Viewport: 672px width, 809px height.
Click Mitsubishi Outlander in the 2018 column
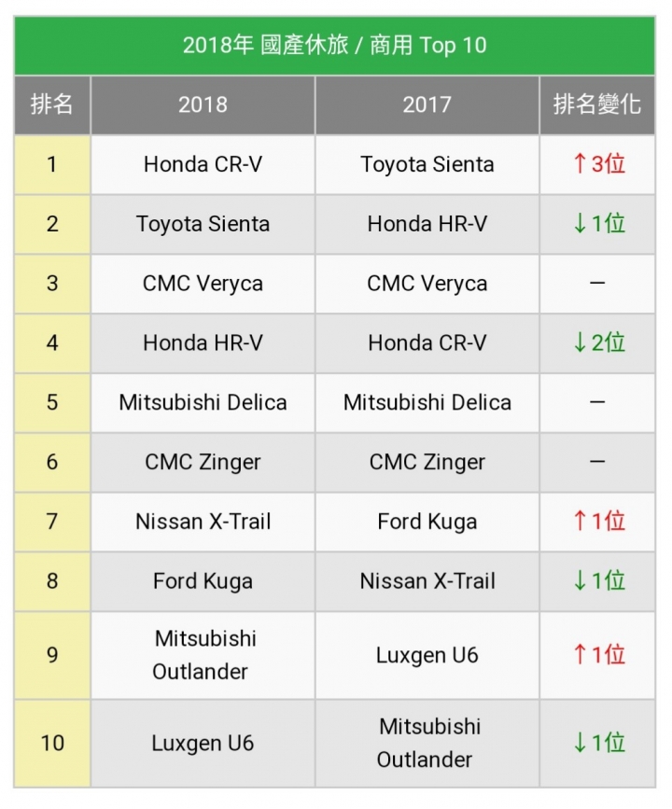pyautogui.click(x=203, y=655)
